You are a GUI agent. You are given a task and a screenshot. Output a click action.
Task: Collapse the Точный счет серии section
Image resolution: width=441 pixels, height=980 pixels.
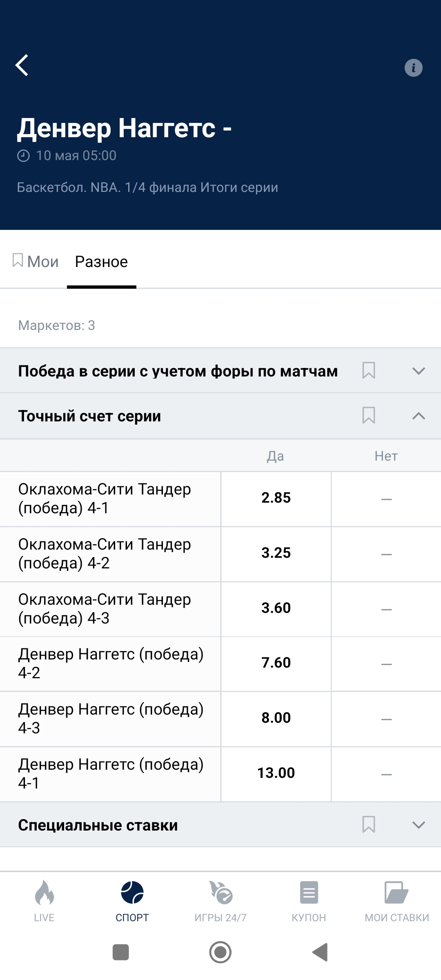419,416
